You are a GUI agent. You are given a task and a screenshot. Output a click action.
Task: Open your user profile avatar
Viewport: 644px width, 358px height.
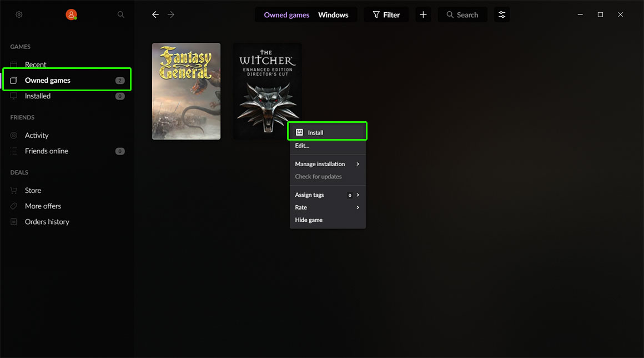coord(71,14)
